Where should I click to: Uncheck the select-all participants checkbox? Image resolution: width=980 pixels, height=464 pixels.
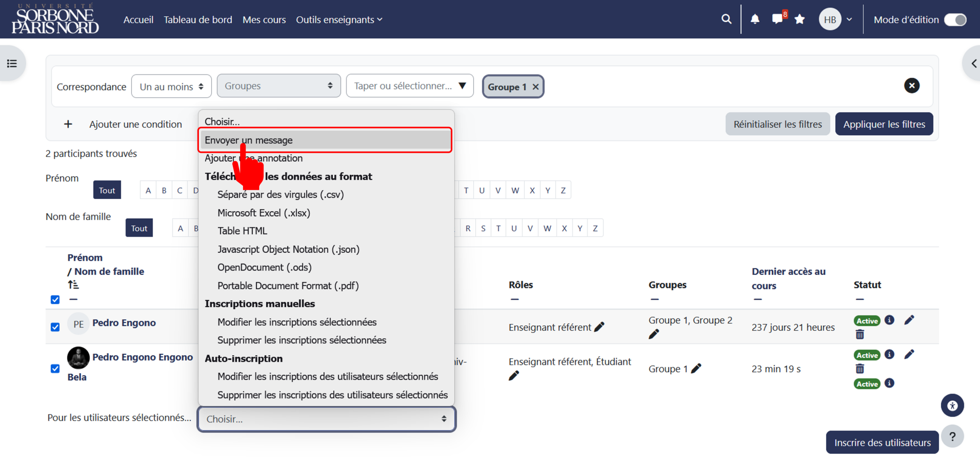coord(55,299)
